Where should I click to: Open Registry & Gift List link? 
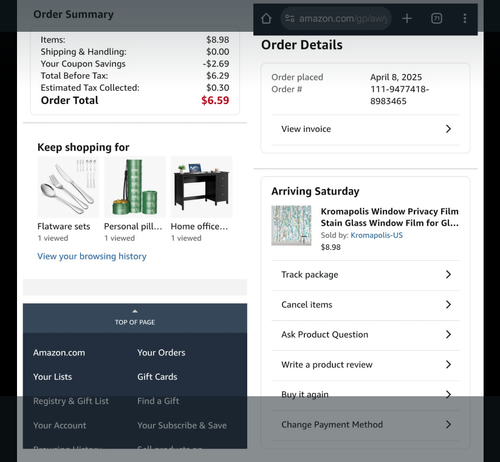click(x=71, y=401)
